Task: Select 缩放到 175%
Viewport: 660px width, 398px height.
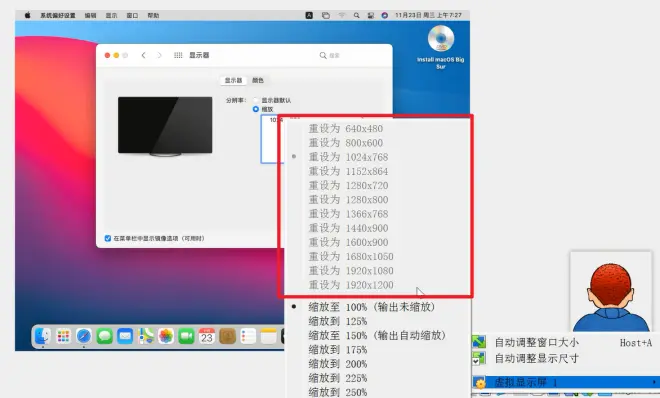Action: pyautogui.click(x=338, y=350)
